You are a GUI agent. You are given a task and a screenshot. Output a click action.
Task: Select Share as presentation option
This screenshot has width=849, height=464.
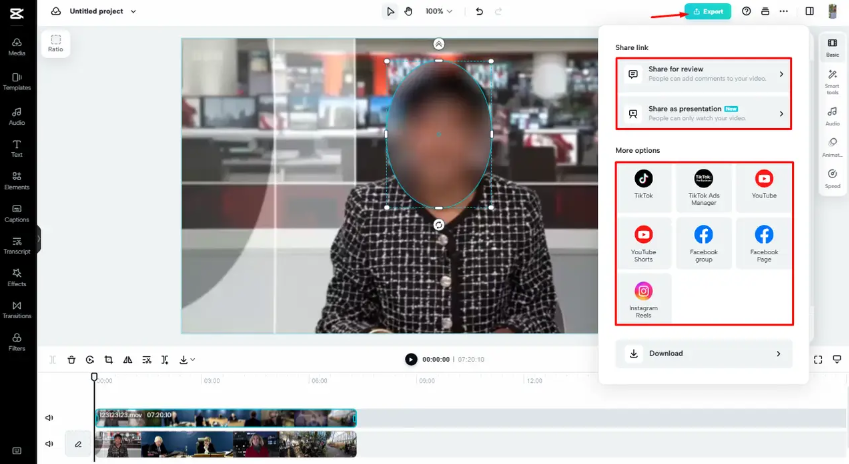[704, 114]
